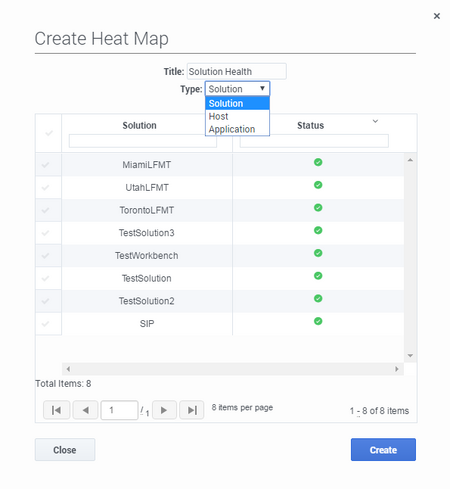Check the MiamiLFMT row checkbox
450x489 pixels.
click(x=45, y=165)
